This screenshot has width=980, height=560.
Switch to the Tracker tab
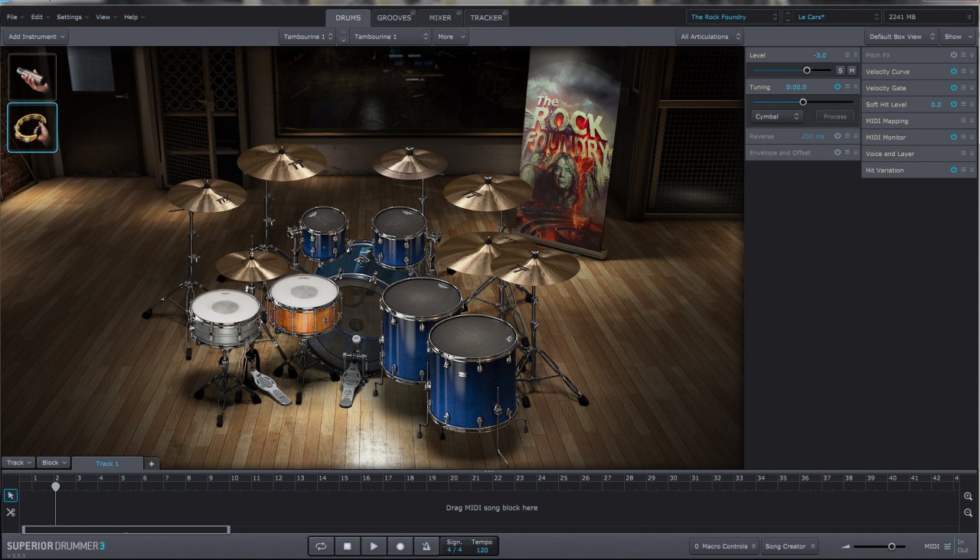coord(486,18)
